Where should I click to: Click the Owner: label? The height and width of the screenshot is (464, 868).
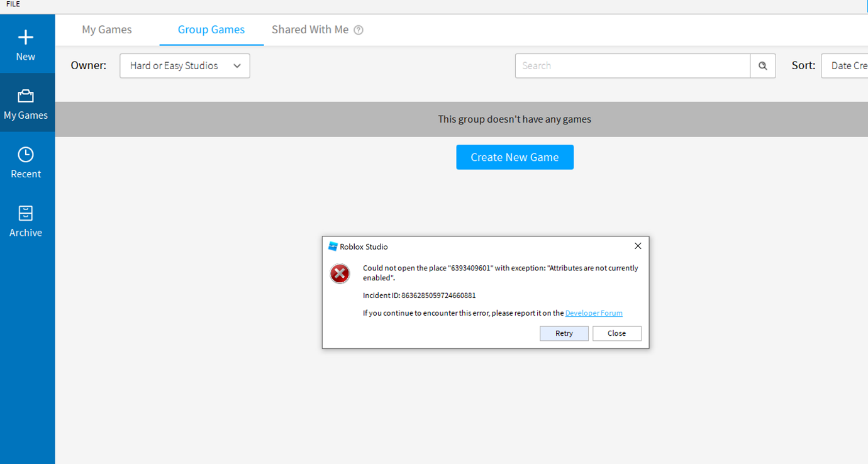(x=89, y=65)
